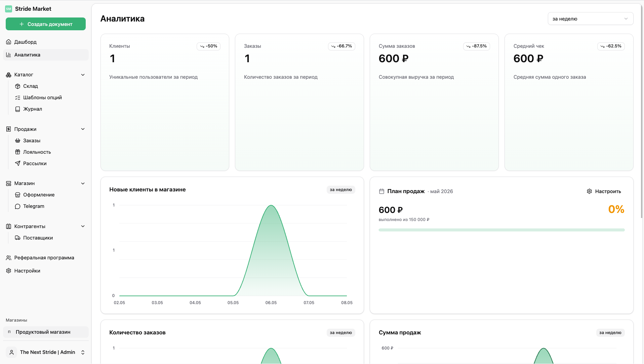Click the Stride Market logo icon

9,9
